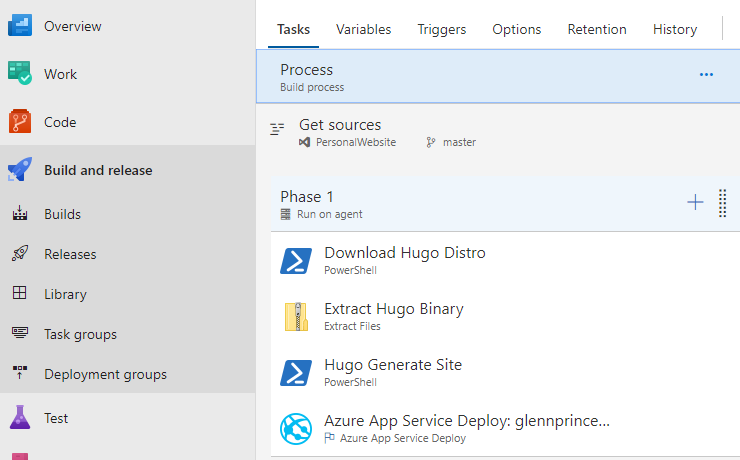Screen dimensions: 740x460
Task: Click the Get sources list icon
Action: point(277,129)
